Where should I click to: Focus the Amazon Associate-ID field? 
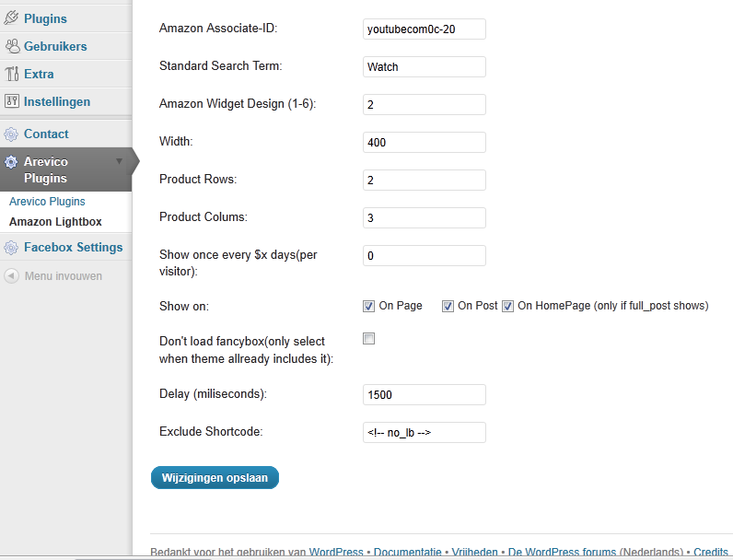click(x=425, y=29)
